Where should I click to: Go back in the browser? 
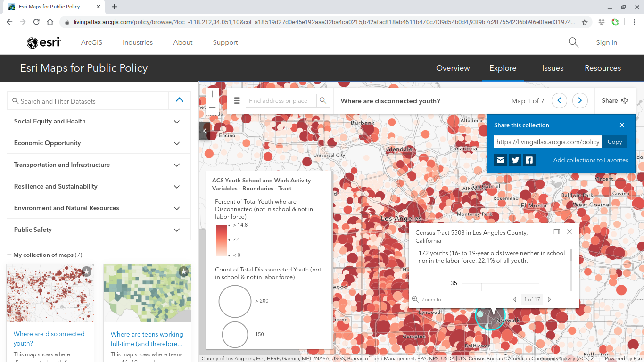9,22
